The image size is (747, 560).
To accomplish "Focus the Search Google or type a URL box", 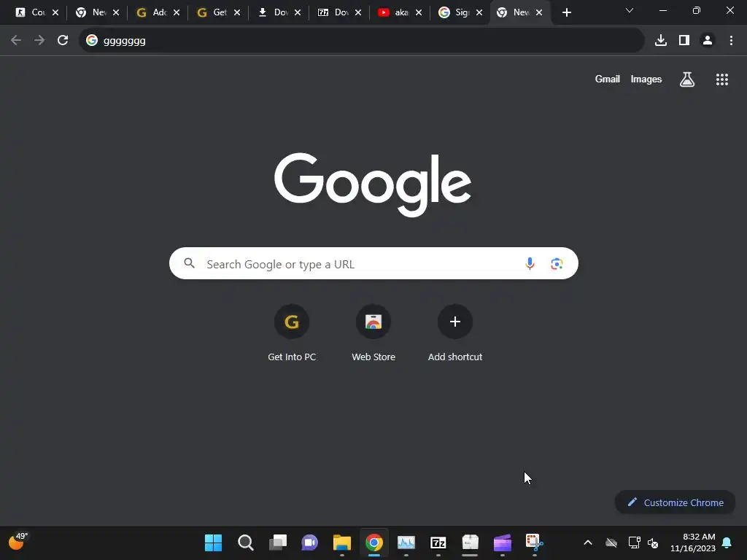I will 373,263.
